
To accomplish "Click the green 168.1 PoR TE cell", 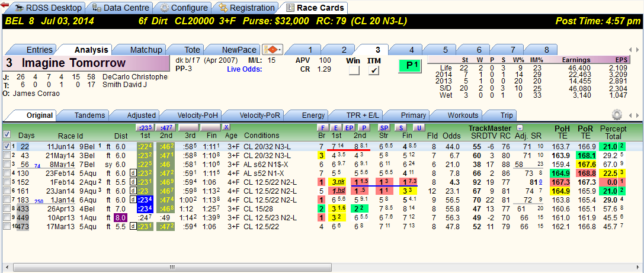I will click(x=585, y=156).
